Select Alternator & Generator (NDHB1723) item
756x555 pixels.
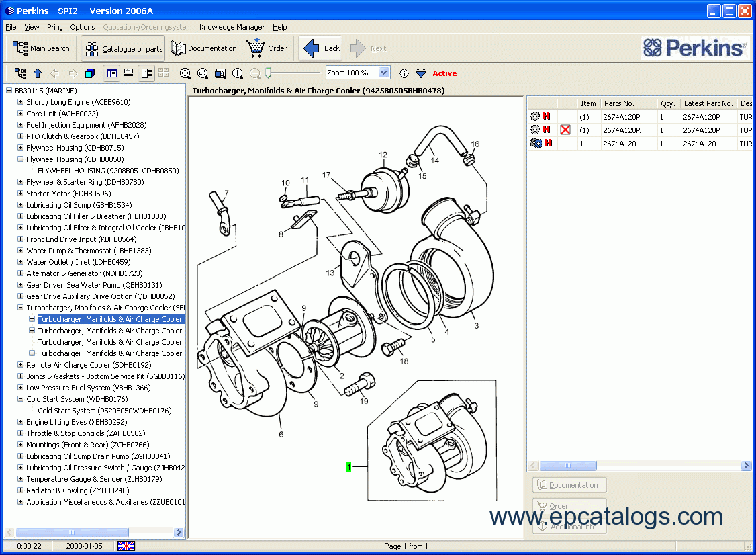(x=85, y=273)
